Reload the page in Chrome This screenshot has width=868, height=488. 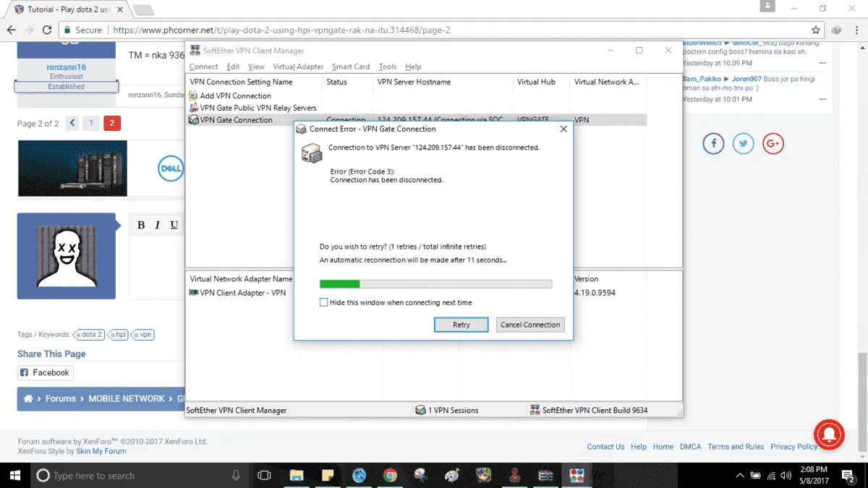tap(47, 30)
